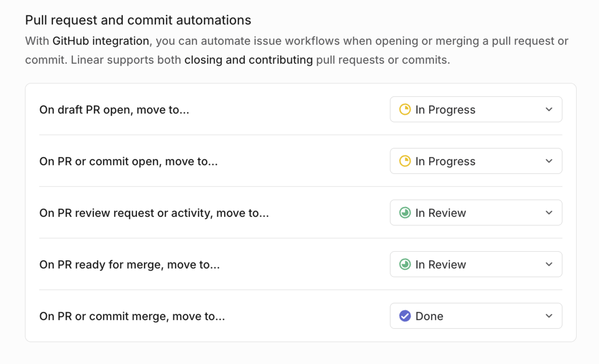This screenshot has height=364, width=599.
Task: Expand chevron on PR or commit merge dropdown
Action: [549, 316]
